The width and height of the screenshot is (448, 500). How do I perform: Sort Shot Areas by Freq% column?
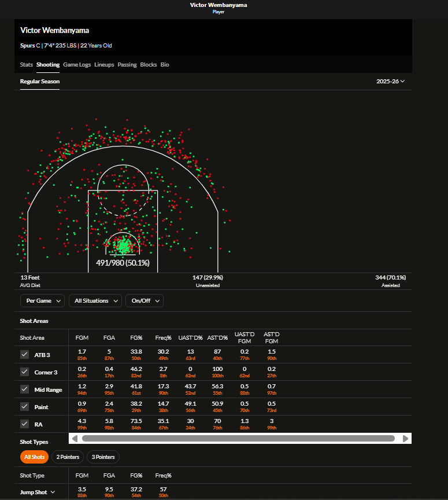point(163,338)
